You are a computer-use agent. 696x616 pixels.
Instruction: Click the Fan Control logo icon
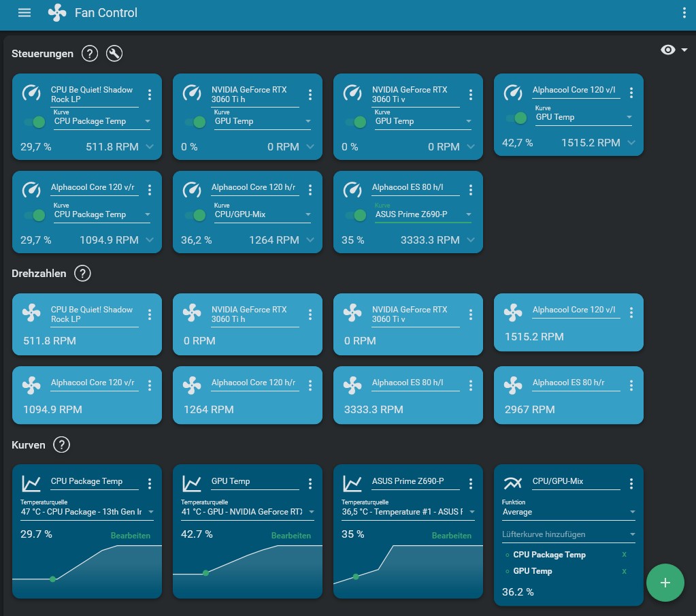tap(57, 12)
